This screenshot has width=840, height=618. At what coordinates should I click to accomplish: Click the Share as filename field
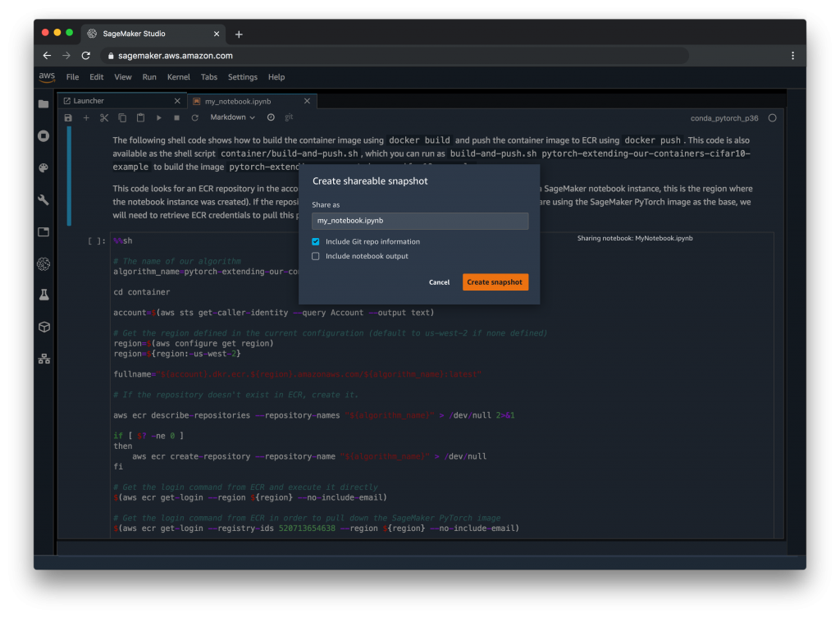tap(420, 221)
